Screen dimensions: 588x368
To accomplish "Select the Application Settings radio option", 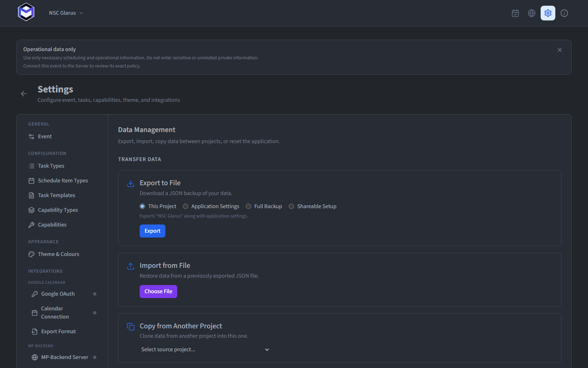I will click(185, 206).
